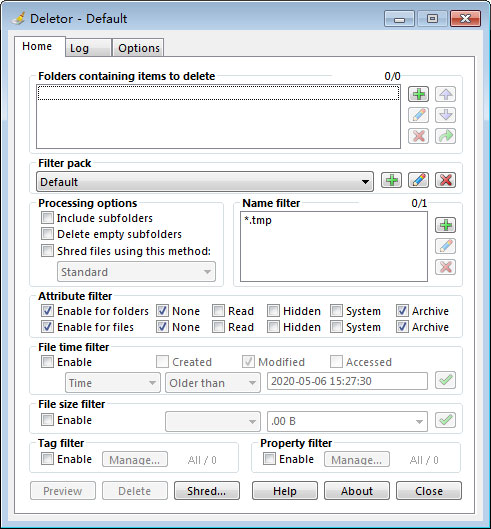Open the Filter pack Default dropdown
The height and width of the screenshot is (529, 491).
pos(205,182)
